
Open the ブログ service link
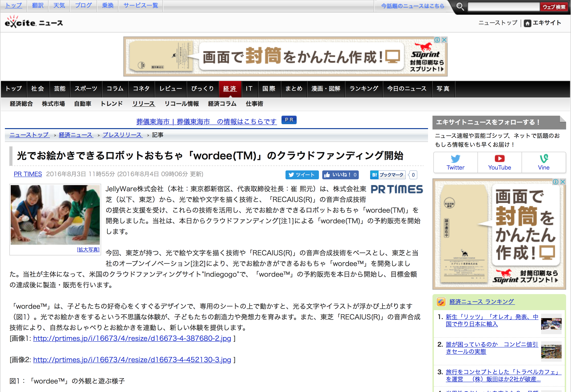click(x=83, y=5)
